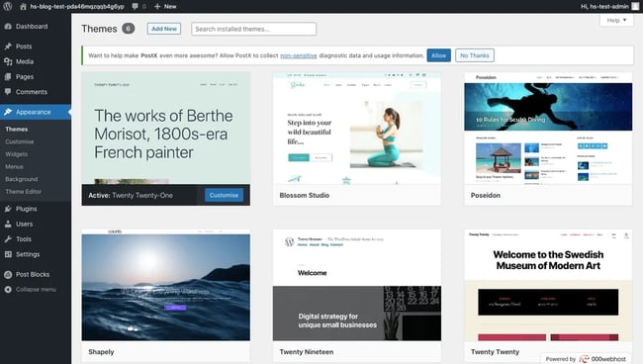Click the Dashboard gauge icon in the sidebar
The image size is (643, 364).
pyautogui.click(x=8, y=27)
